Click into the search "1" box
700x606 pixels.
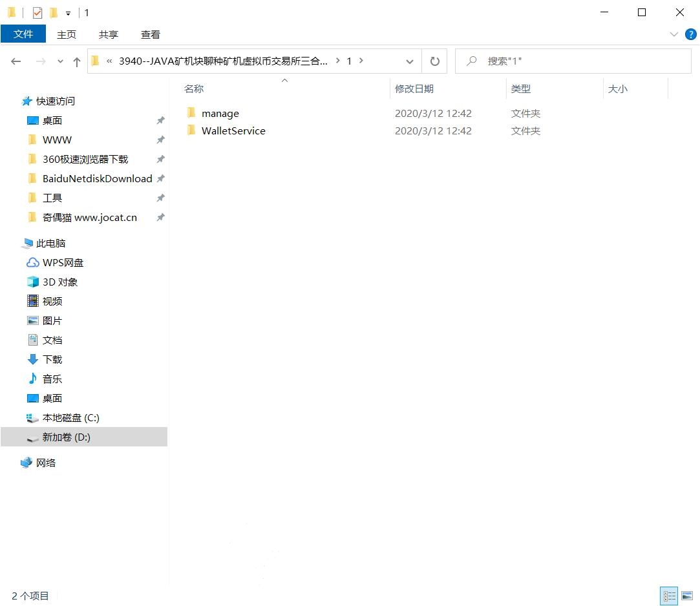click(x=573, y=61)
